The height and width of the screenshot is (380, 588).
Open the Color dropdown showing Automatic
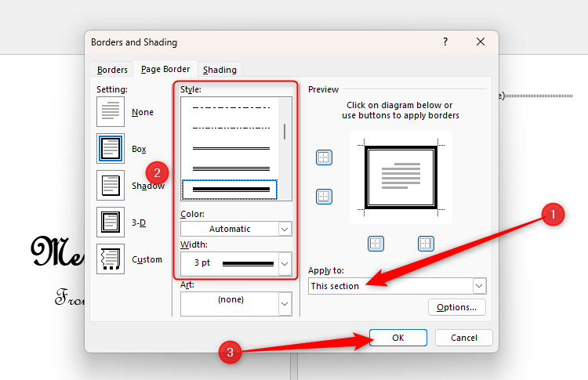[236, 229]
